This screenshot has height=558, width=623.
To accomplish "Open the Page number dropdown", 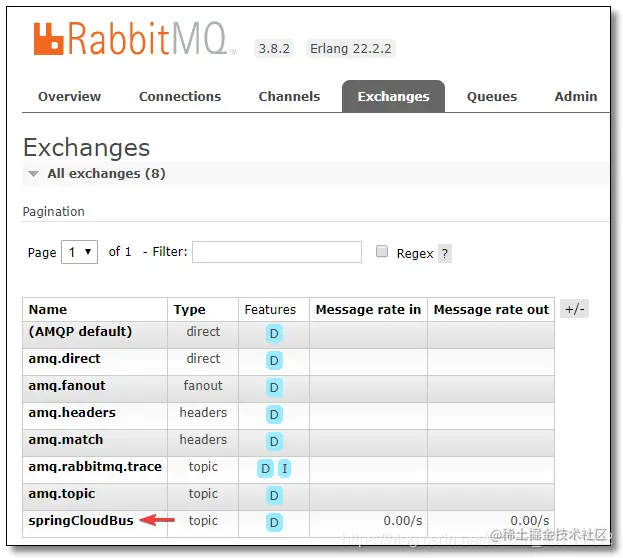I will pos(79,252).
